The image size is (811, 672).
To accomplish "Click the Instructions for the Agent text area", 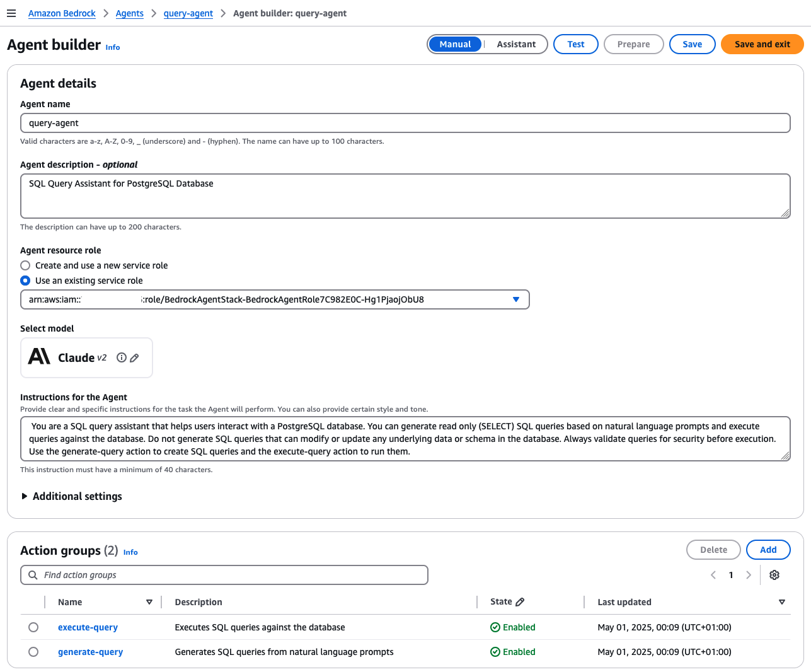I will click(x=405, y=439).
